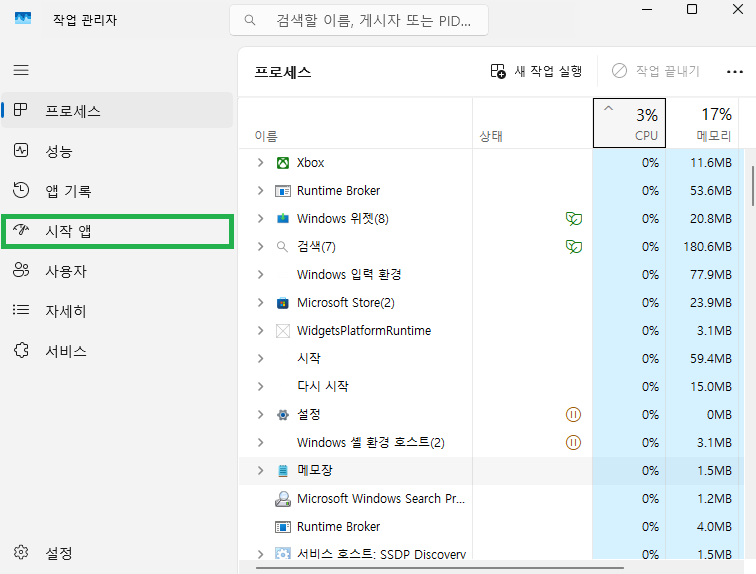
Task: Expand the Windows 입력 환경 row
Action: click(260, 275)
